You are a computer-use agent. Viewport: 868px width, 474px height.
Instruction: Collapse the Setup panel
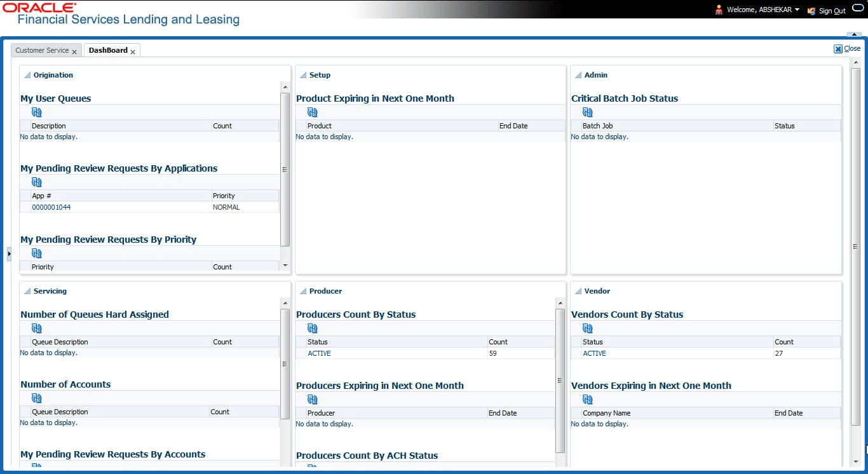tap(303, 76)
